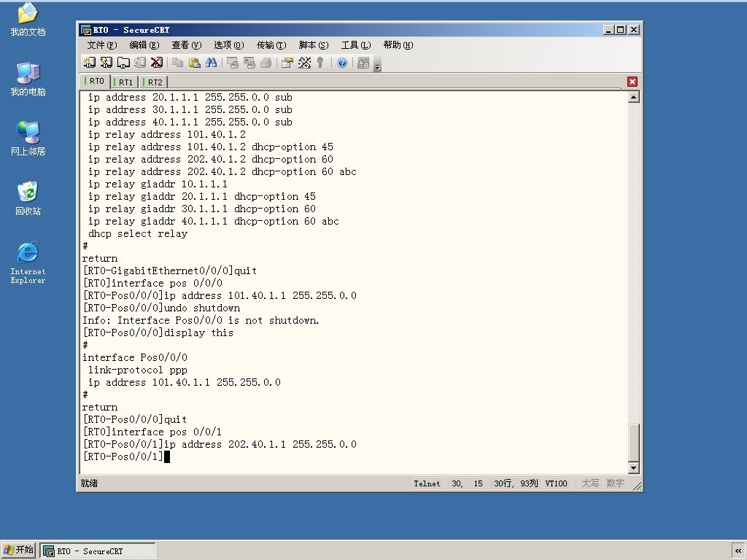This screenshot has width=747, height=560.
Task: Switch to the RT2 session tab
Action: (153, 82)
